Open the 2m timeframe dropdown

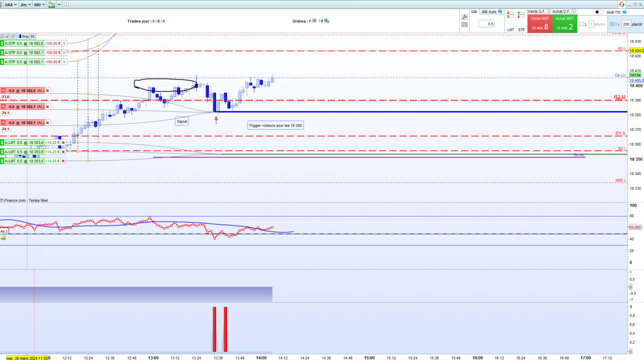pyautogui.click(x=25, y=5)
